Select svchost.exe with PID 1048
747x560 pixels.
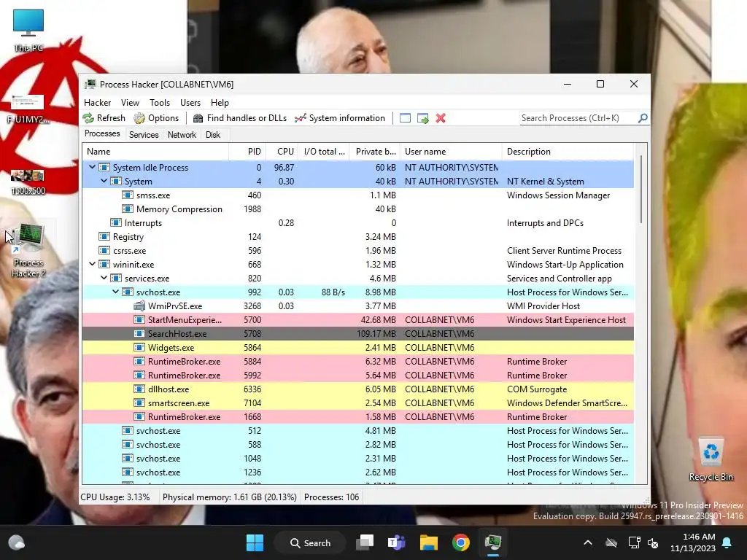357,458
